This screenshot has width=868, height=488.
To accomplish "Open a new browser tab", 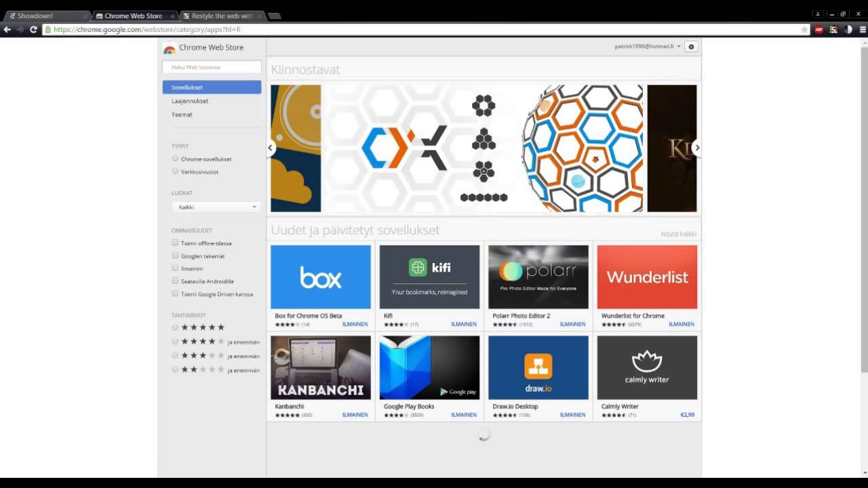I will click(x=275, y=16).
